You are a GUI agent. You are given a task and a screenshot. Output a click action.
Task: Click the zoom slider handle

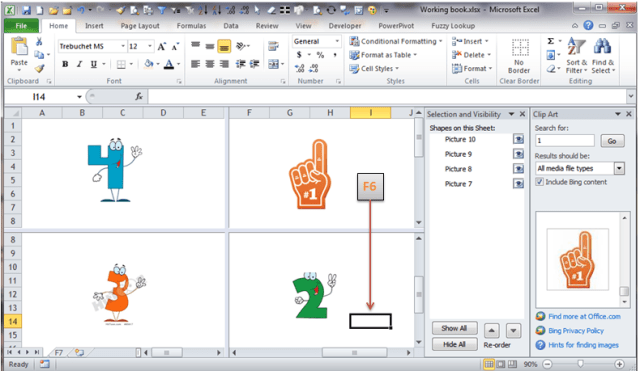(x=580, y=364)
